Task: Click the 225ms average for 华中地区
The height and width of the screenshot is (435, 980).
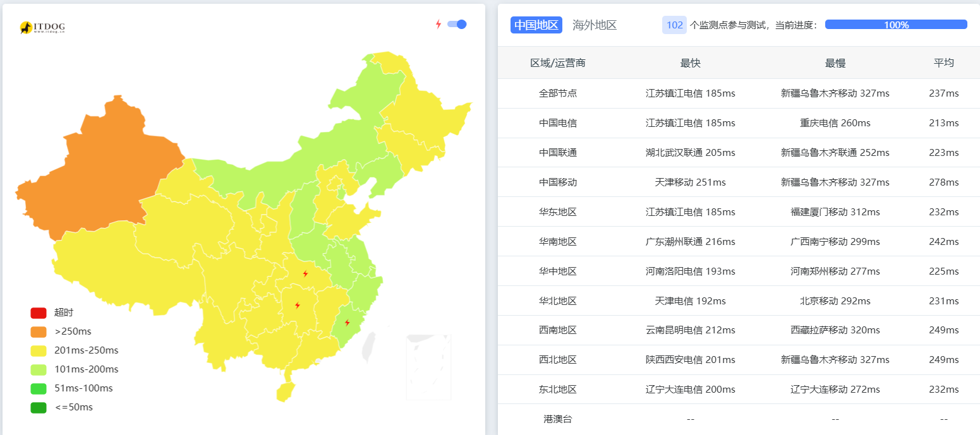Action: pyautogui.click(x=944, y=271)
